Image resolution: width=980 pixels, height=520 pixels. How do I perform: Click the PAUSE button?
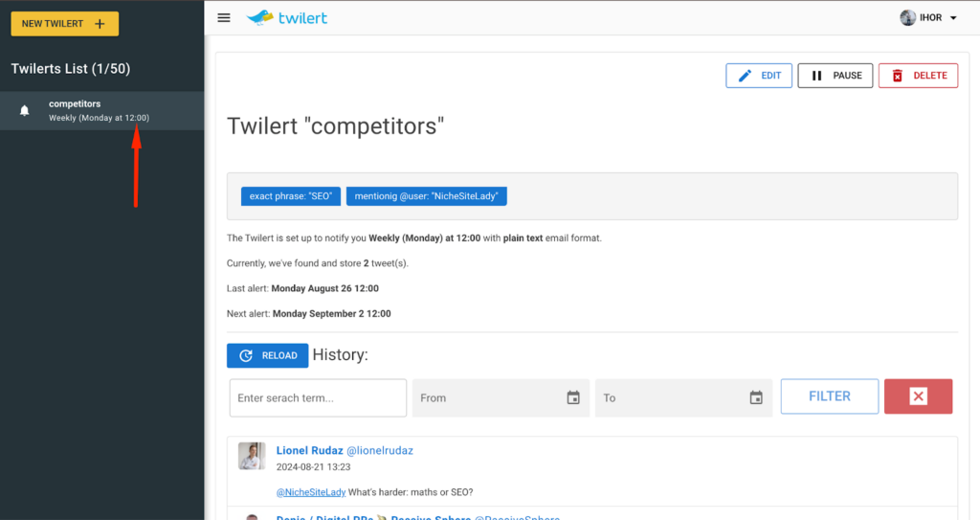(x=835, y=76)
